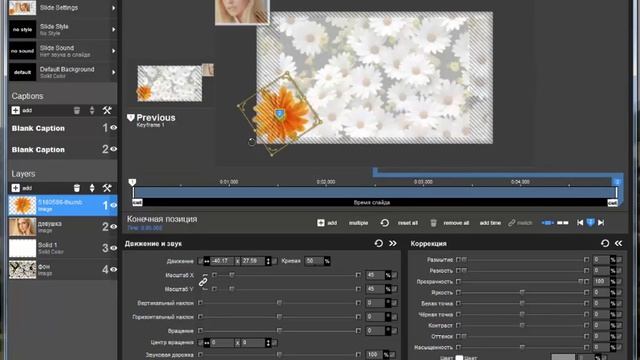Click remove all keyframes trash icon
Screen dimensions: 640x360
[433, 222]
